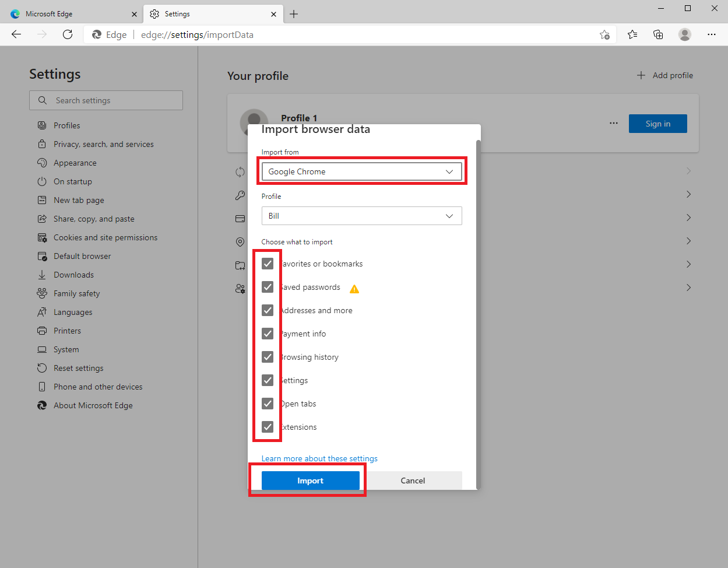Click the New tab page icon
This screenshot has width=728, height=568.
(42, 200)
